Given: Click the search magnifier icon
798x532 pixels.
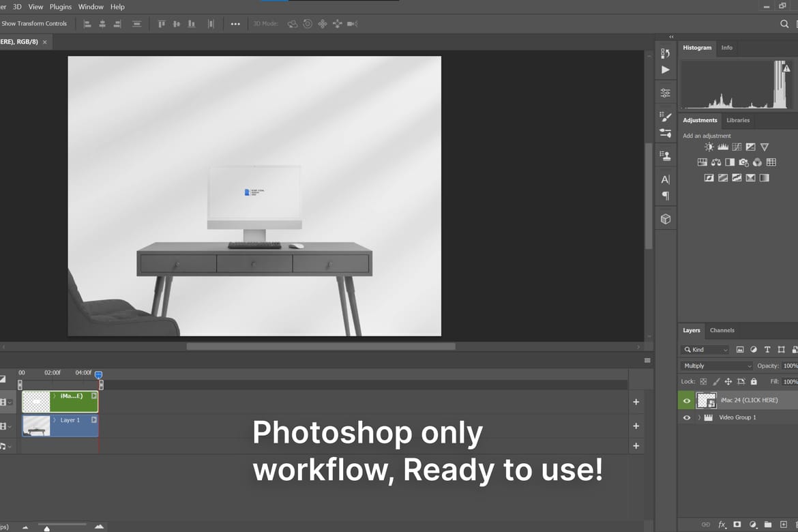Looking at the screenshot, I should [784, 24].
